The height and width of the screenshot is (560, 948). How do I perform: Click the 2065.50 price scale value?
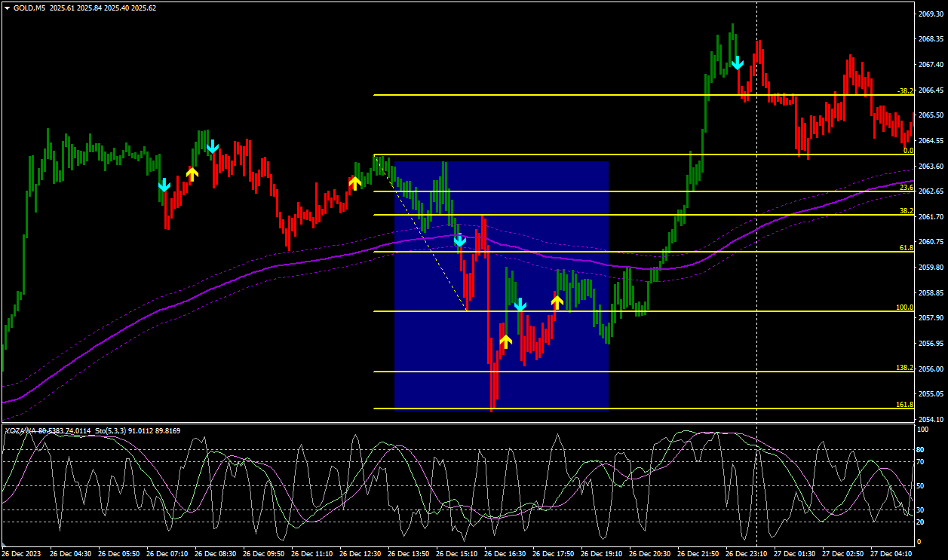(931, 115)
